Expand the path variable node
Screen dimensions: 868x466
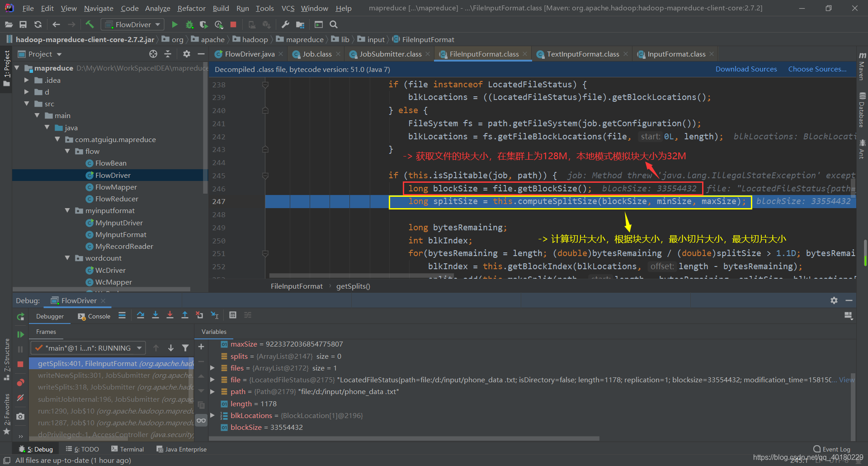click(212, 391)
